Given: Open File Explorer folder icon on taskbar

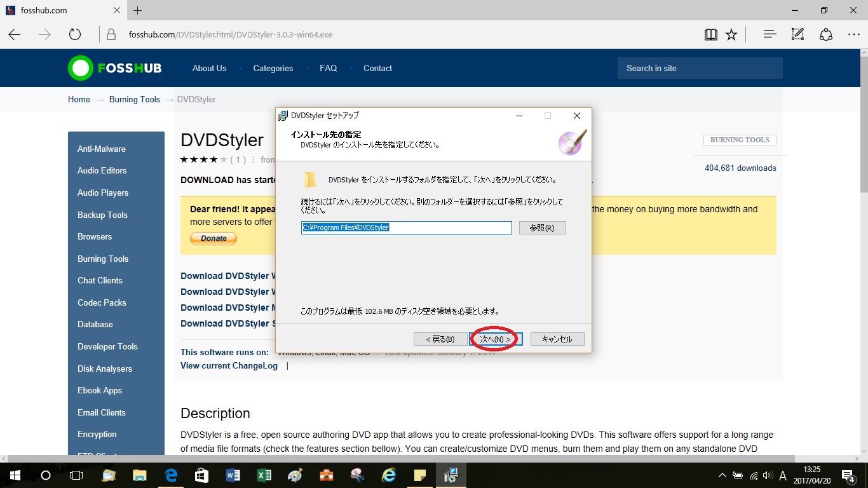Looking at the screenshot, I should pos(140,475).
